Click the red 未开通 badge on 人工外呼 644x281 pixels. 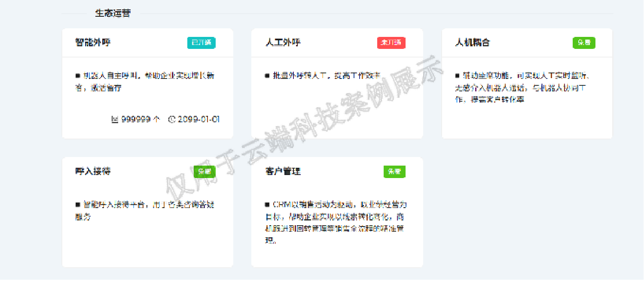[x=391, y=42]
